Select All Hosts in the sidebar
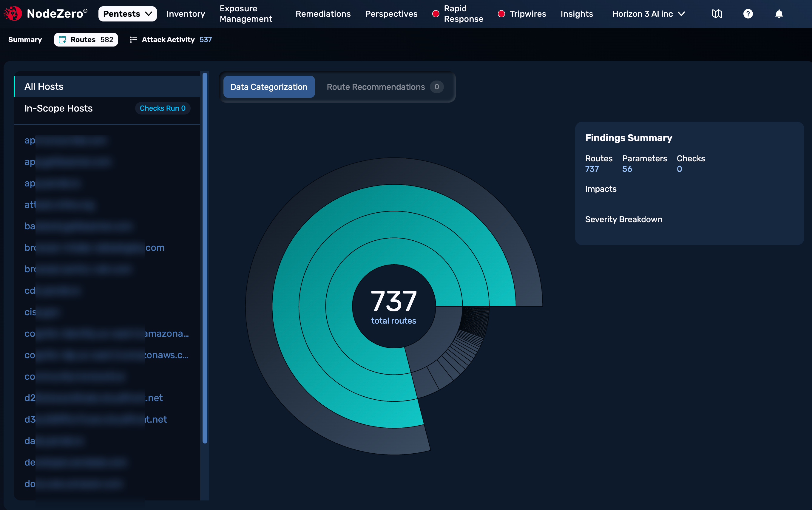The image size is (812, 510). pos(107,86)
